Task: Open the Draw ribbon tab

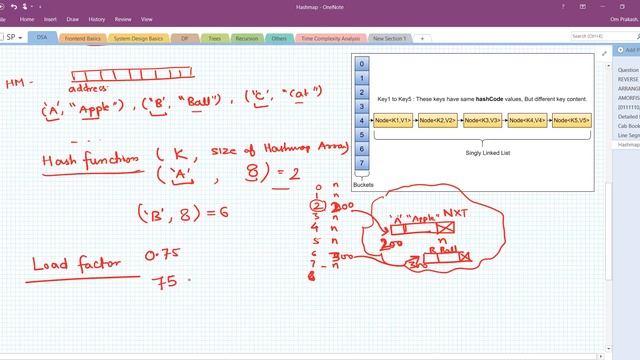Action: click(x=73, y=19)
